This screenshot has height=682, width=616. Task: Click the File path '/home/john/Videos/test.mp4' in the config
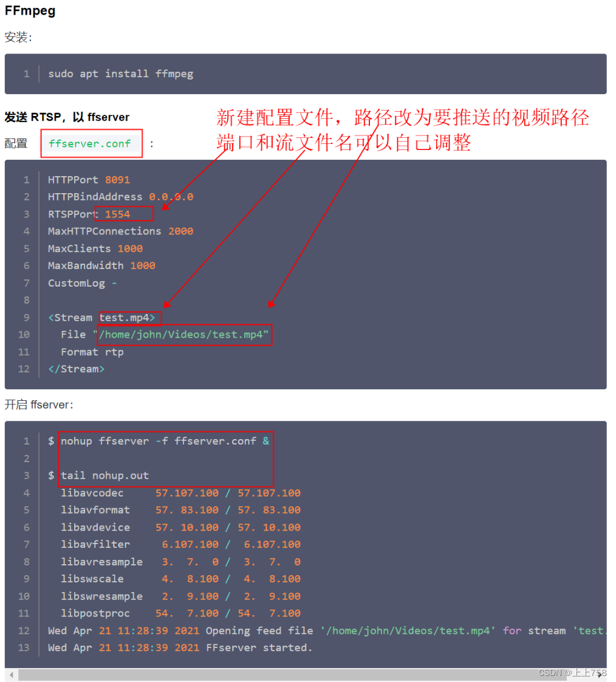(180, 335)
